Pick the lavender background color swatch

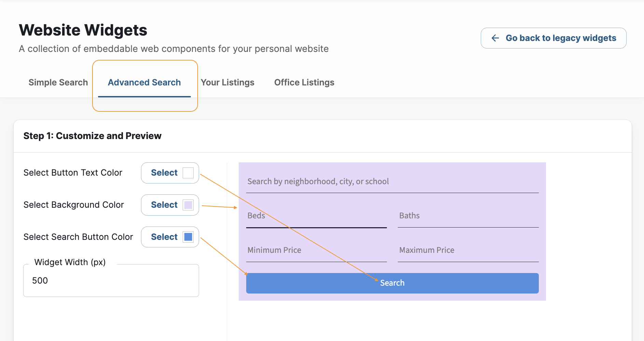tap(188, 205)
